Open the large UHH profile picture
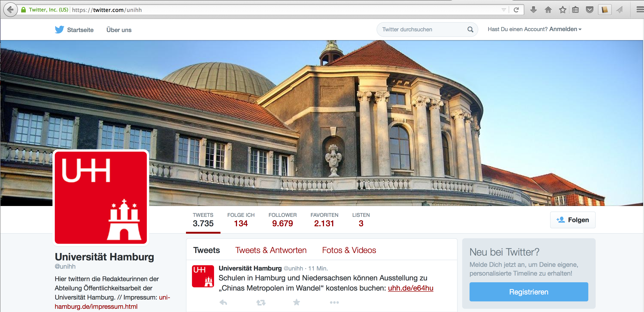Image resolution: width=644 pixels, height=312 pixels. [x=101, y=197]
